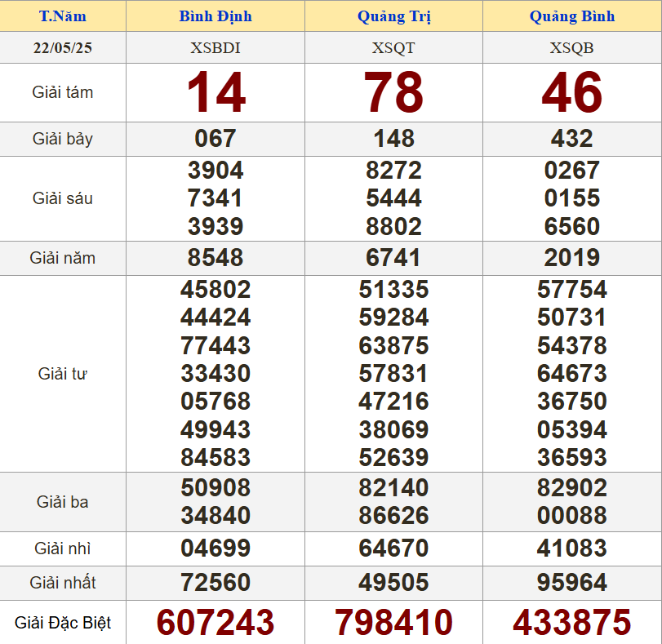662x644 pixels.
Task: Click the special prize number 607243
Action: click(x=215, y=623)
